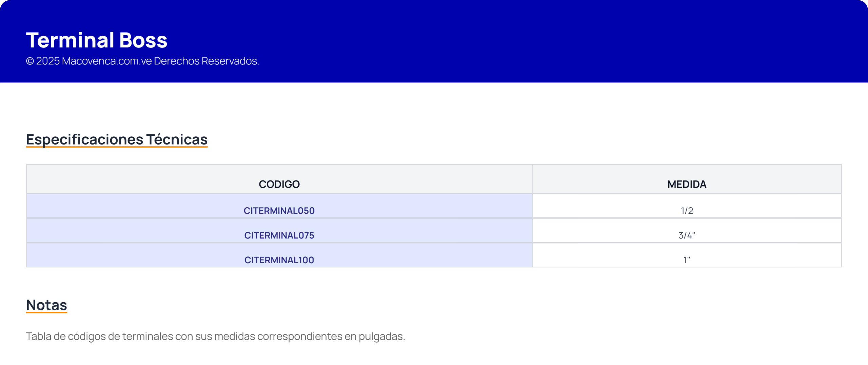This screenshot has width=868, height=365.
Task: Click the year 2025 in the header
Action: tap(48, 61)
